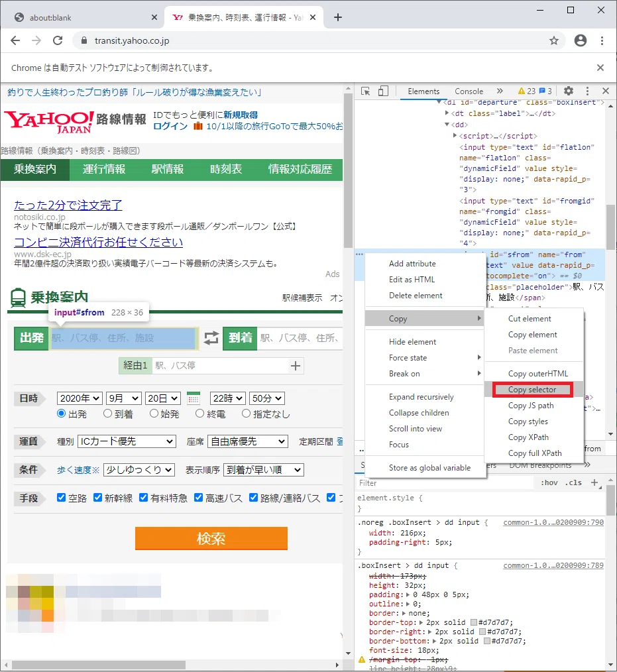Image resolution: width=617 pixels, height=672 pixels.
Task: Close the DevTools panel
Action: coord(606,91)
